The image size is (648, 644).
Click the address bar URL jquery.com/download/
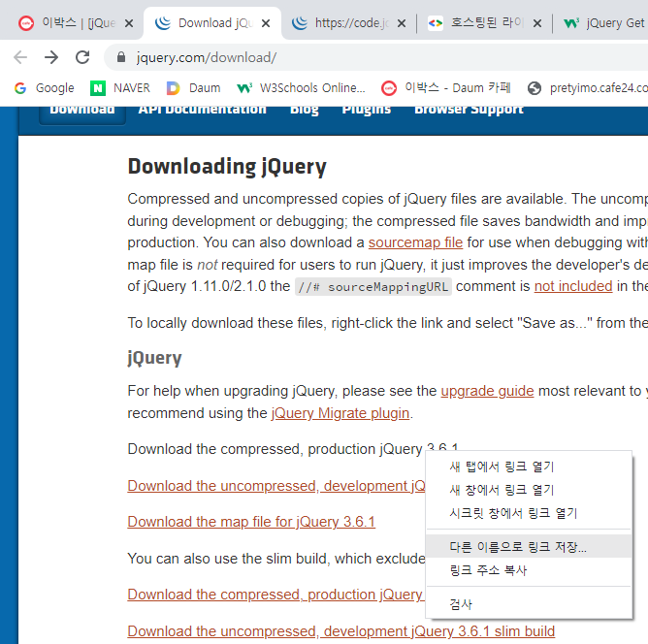[207, 57]
